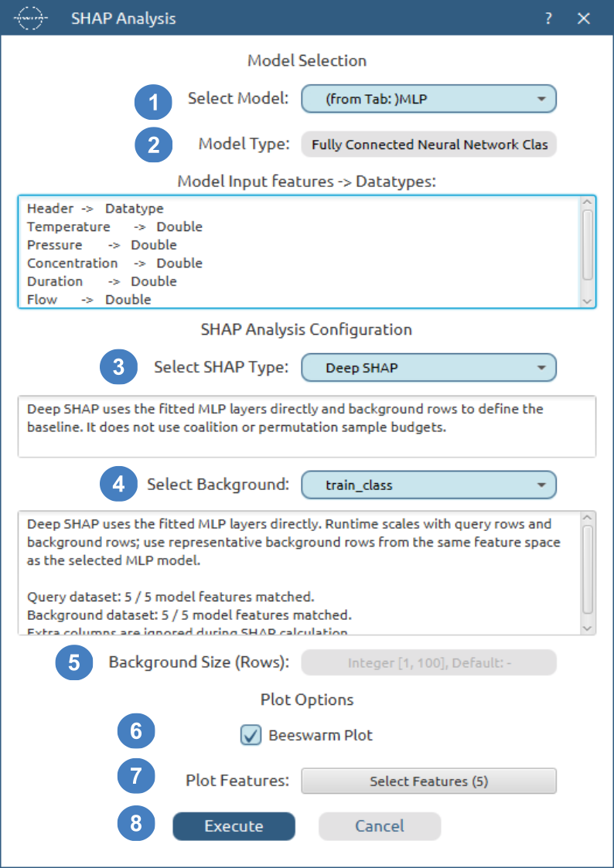Close the SHAP Analysis dialog

coord(584,19)
